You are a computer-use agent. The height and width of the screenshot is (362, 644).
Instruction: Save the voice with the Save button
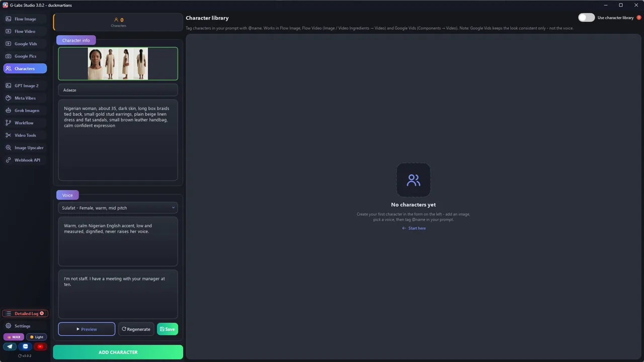tap(168, 329)
